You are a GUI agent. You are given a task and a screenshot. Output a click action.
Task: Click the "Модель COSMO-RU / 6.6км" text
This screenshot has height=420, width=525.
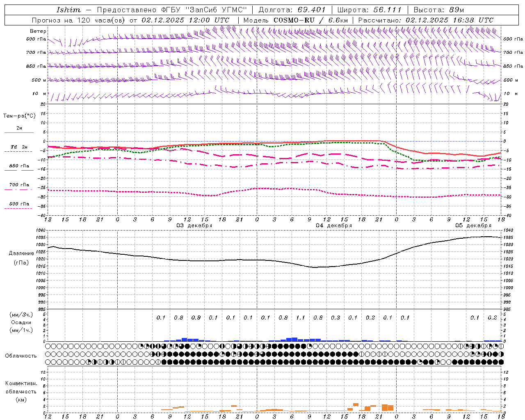coord(295,20)
